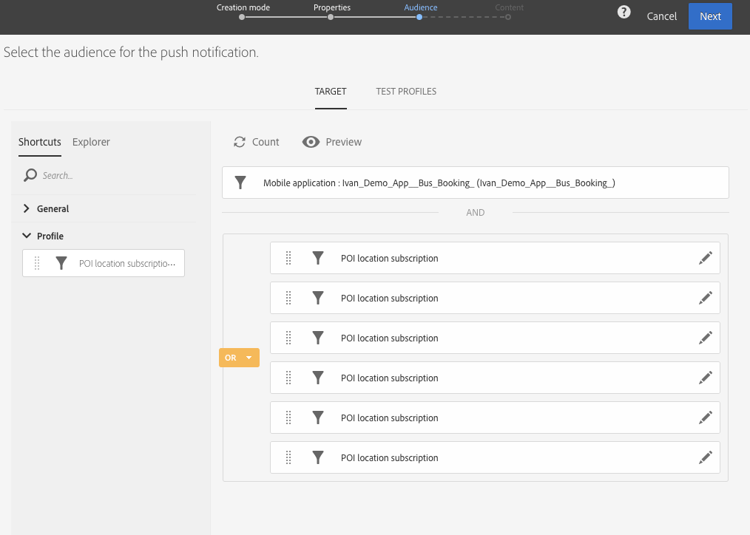Click the Properties step label
The image size is (750, 535).
332,7
